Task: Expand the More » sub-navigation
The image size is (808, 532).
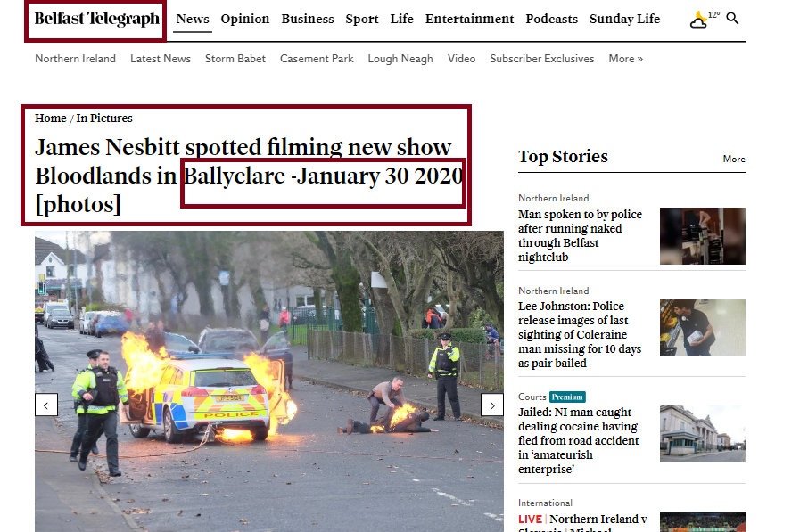Action: (625, 59)
